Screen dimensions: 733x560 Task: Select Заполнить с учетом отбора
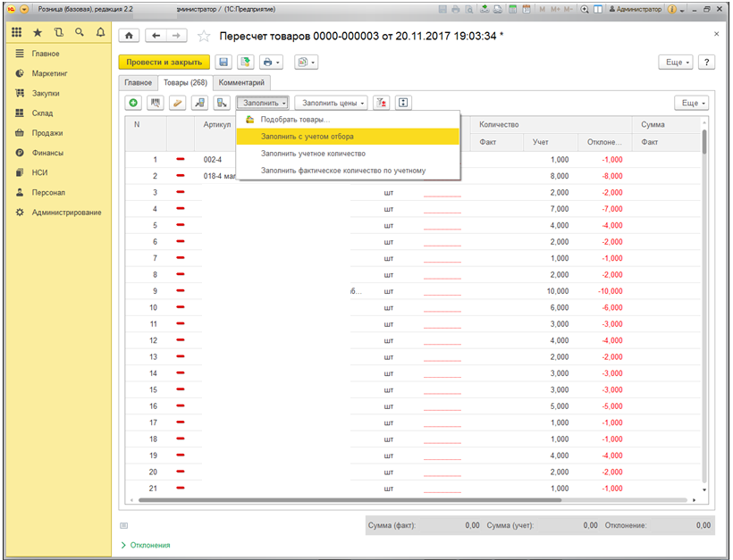pyautogui.click(x=349, y=137)
